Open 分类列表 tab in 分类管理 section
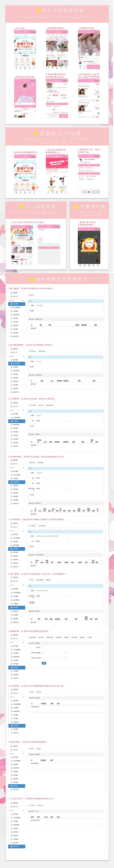The height and width of the screenshot is (868, 114). click(x=31, y=692)
